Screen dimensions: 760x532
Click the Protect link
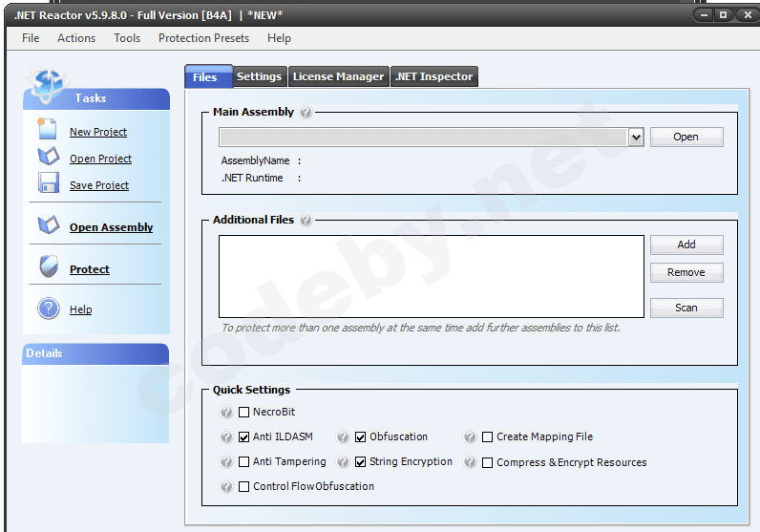[90, 269]
